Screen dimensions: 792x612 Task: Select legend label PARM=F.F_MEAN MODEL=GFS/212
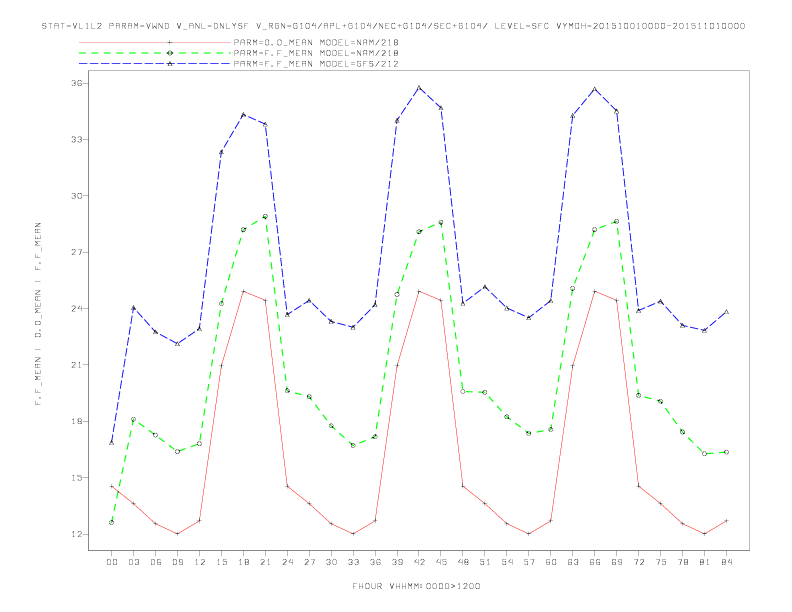[x=316, y=64]
